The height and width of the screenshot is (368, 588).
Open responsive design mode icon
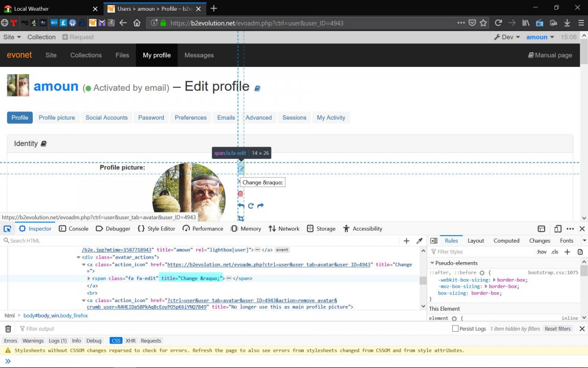tap(557, 228)
